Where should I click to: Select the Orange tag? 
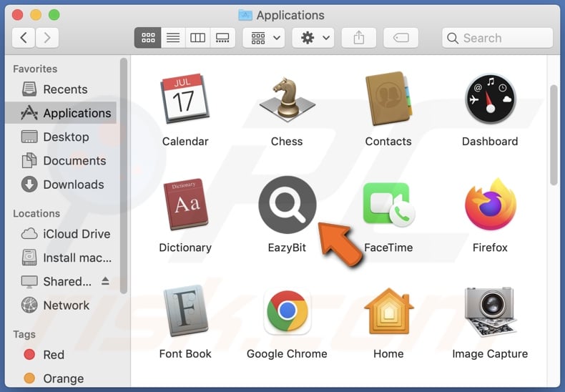tap(61, 378)
